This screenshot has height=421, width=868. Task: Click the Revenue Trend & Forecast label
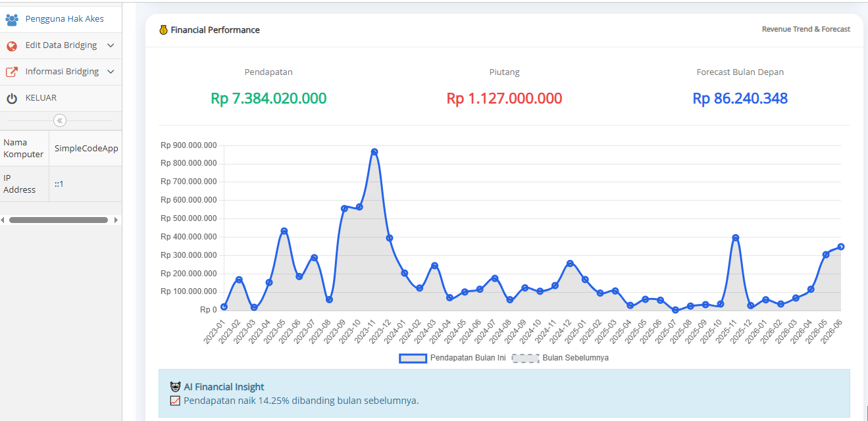pos(806,29)
